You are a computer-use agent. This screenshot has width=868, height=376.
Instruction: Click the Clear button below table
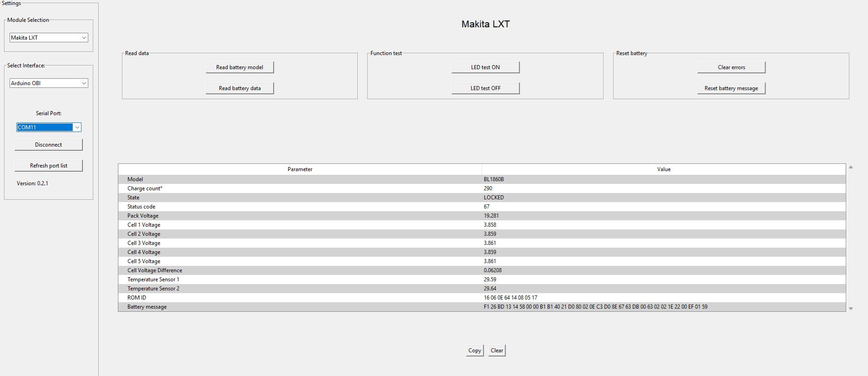point(497,351)
